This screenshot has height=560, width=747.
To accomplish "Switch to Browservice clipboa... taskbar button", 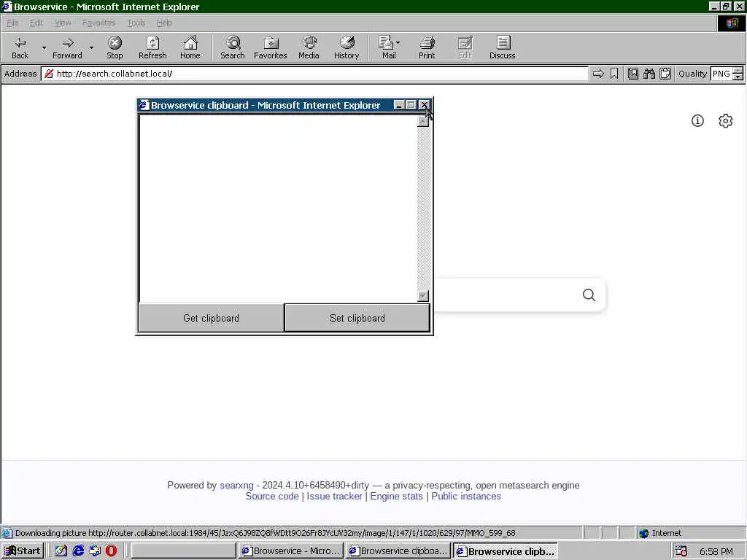I will (398, 551).
